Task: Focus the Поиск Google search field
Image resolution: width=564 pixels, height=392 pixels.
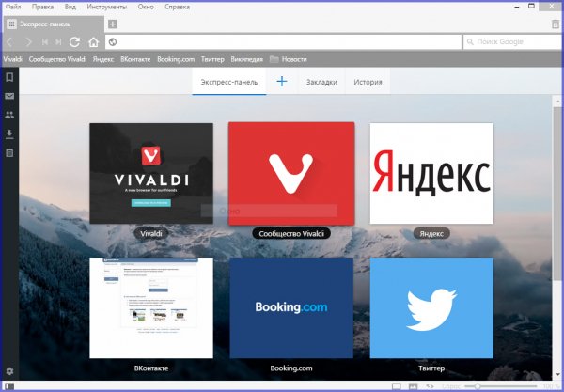Action: (512, 42)
